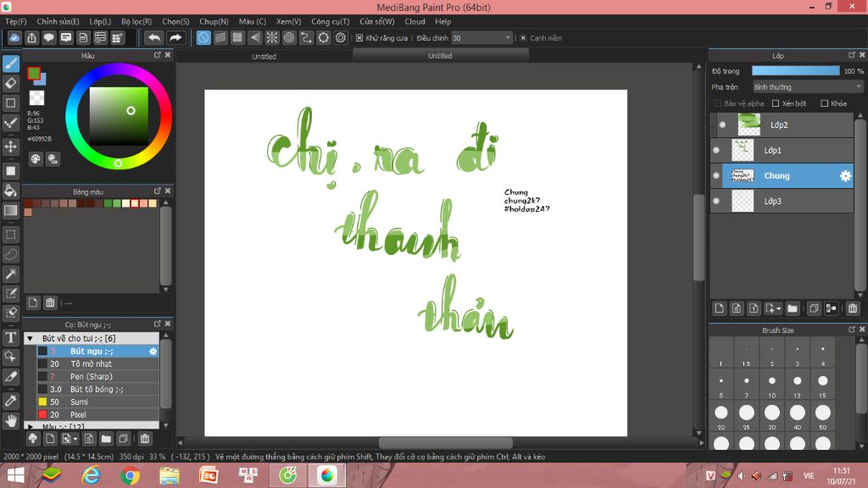Click the Undo arrow in toolbar

coord(154,37)
